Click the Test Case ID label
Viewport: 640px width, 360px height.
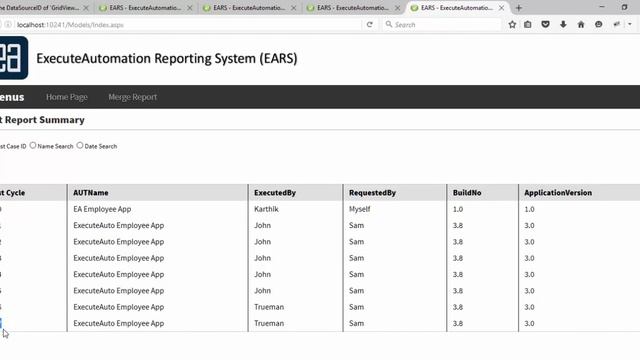point(13,146)
